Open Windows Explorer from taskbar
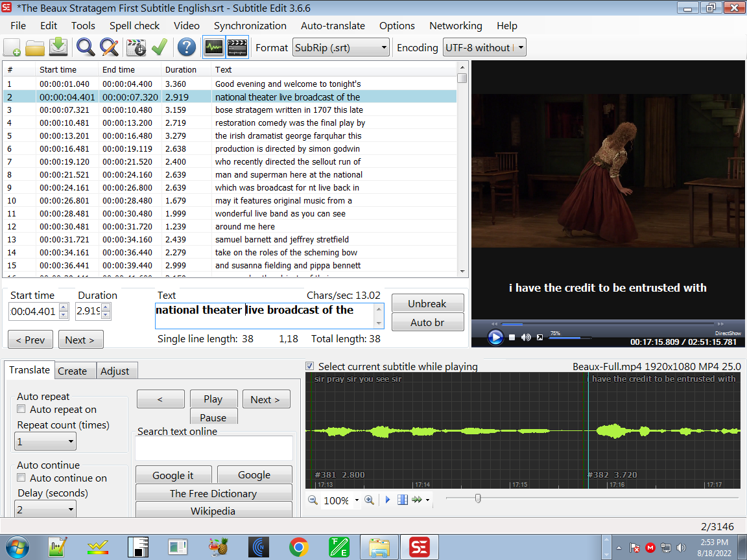The height and width of the screenshot is (560, 747). point(379,547)
